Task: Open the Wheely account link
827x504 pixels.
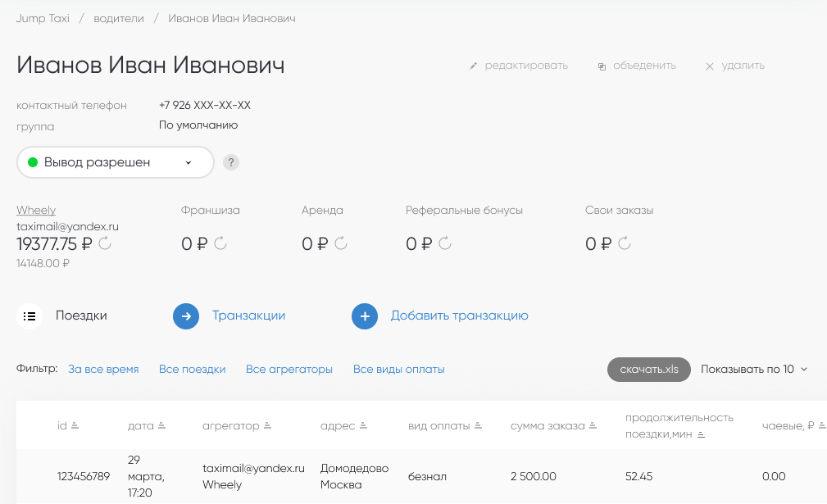Action: tap(36, 211)
